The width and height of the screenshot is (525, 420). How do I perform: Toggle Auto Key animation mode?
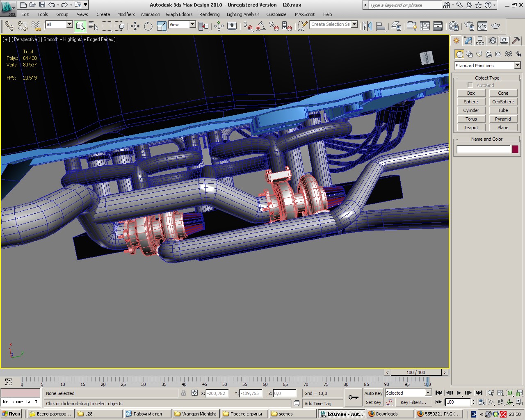pyautogui.click(x=373, y=393)
